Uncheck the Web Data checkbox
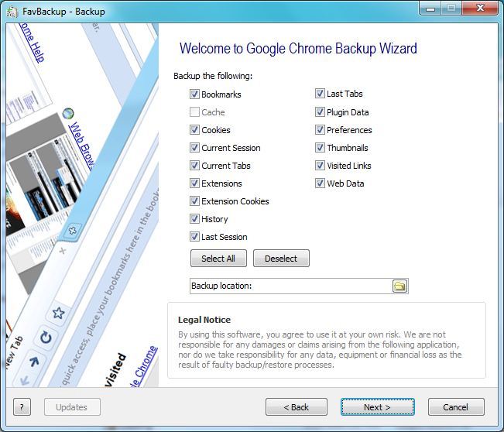Image resolution: width=504 pixels, height=432 pixels. coord(320,183)
